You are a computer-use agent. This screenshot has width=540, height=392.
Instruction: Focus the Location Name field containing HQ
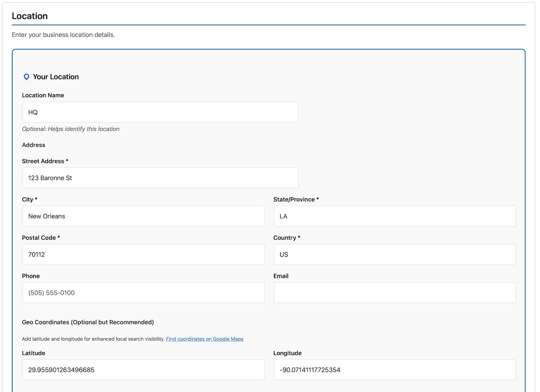[x=160, y=112]
